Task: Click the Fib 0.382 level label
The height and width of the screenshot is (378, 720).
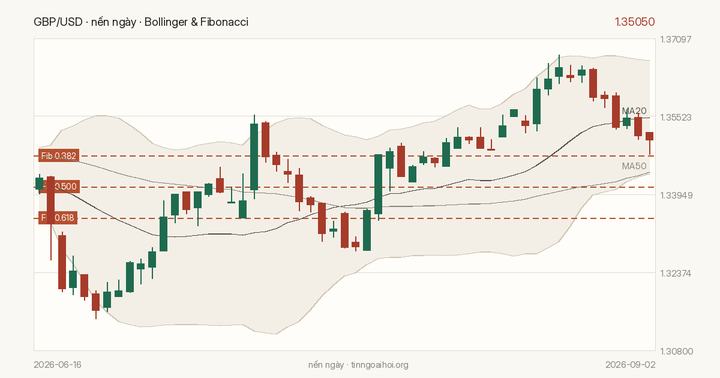Action: [x=58, y=156]
